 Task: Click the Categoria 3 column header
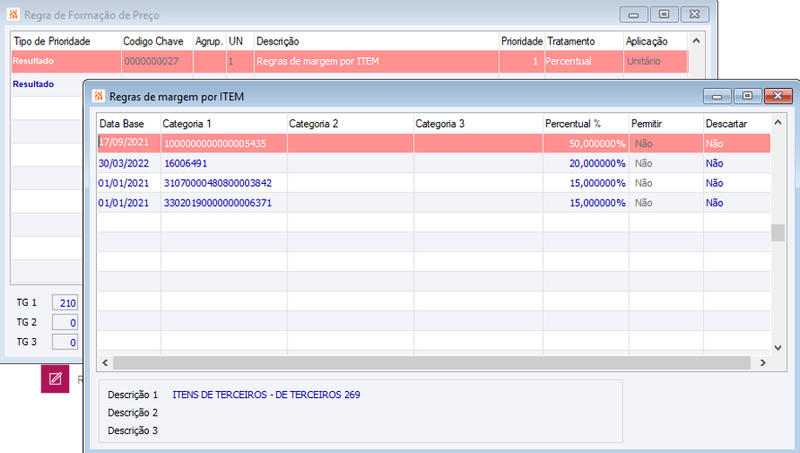479,123
